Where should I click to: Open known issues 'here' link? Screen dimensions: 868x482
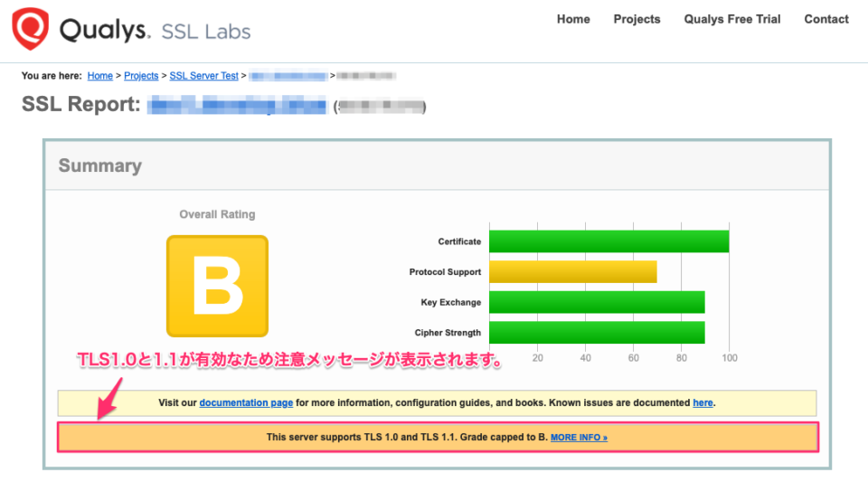(x=703, y=402)
